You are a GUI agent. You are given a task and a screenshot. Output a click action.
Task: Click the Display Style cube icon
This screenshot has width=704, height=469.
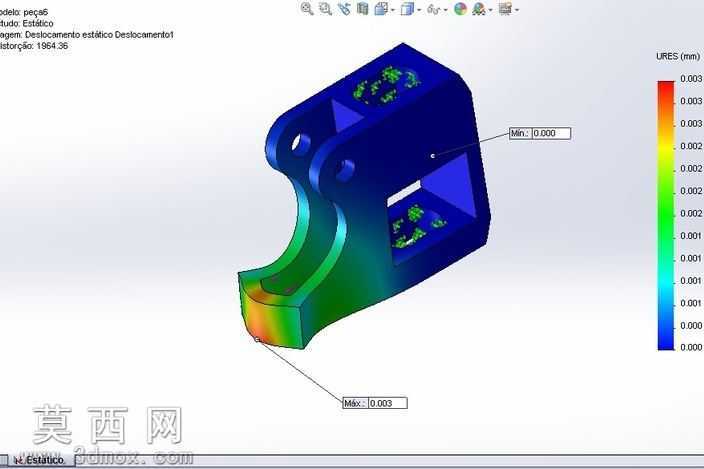407,9
